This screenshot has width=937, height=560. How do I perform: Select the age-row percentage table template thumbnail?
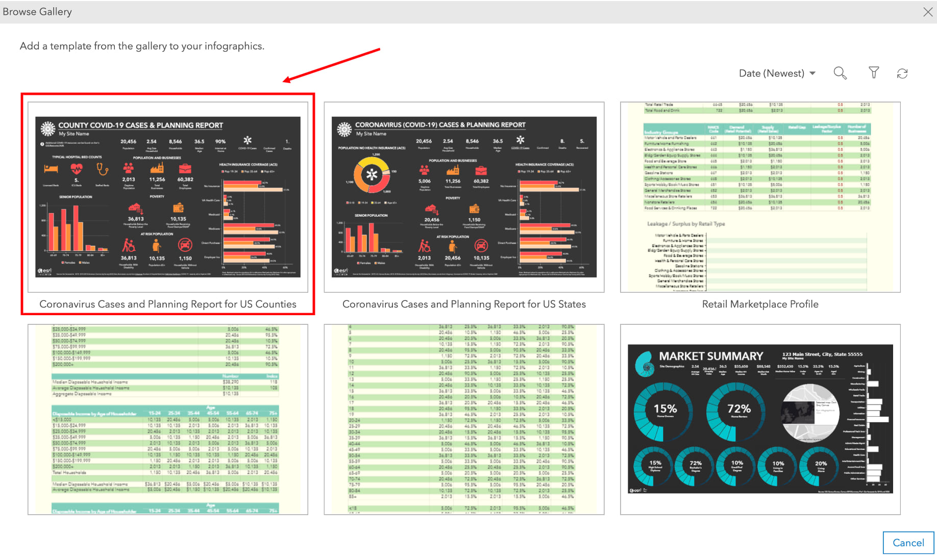pyautogui.click(x=464, y=419)
